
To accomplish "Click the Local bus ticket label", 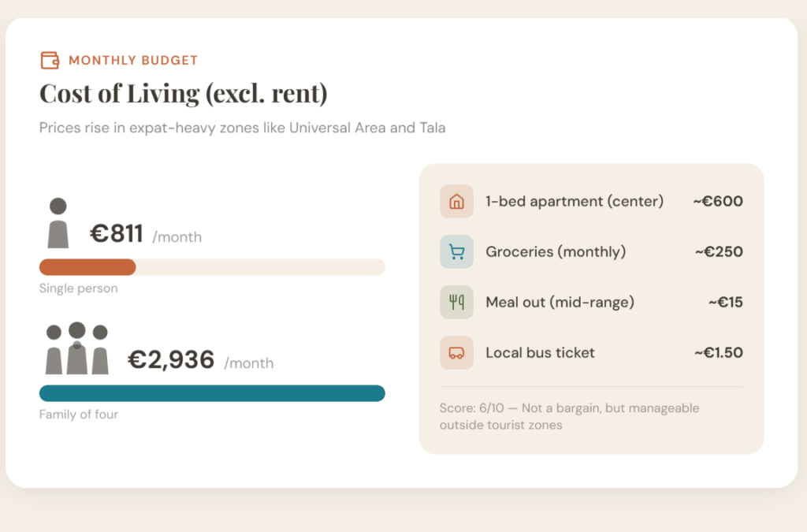I will click(x=540, y=353).
